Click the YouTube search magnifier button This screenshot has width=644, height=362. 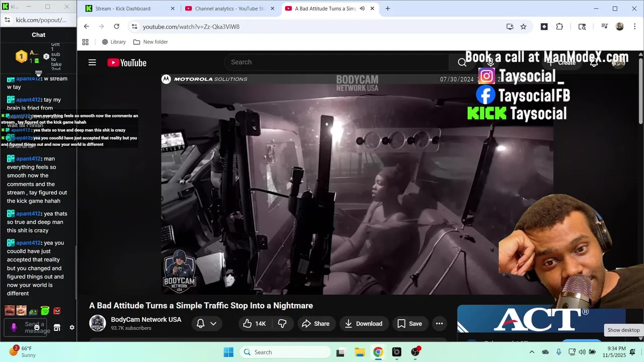tap(462, 62)
